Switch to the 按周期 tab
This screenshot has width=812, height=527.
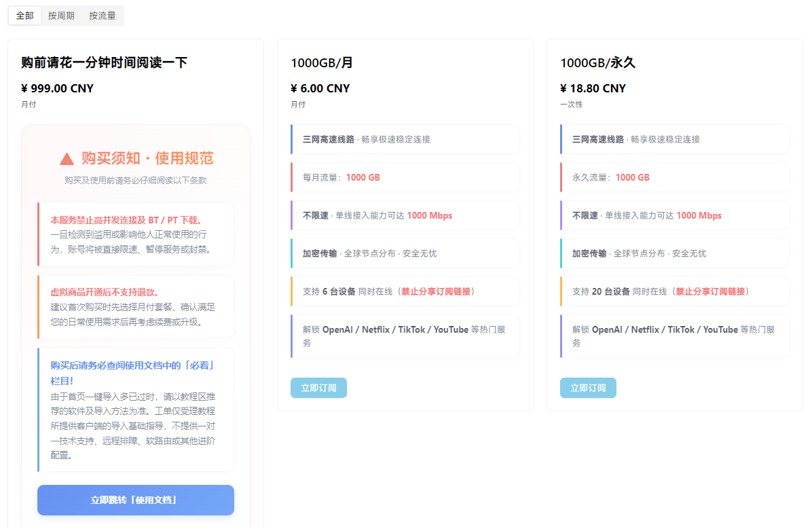coord(61,16)
